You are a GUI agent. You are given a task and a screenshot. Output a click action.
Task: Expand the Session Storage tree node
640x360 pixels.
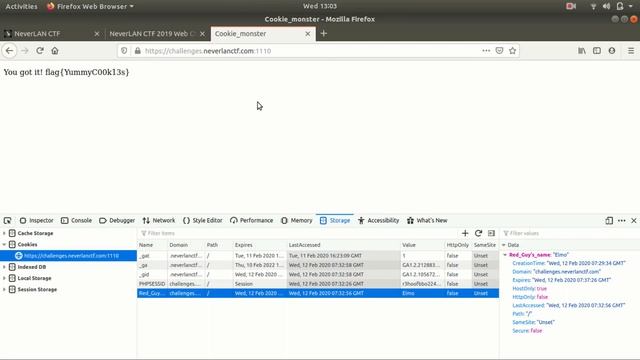tap(4, 289)
